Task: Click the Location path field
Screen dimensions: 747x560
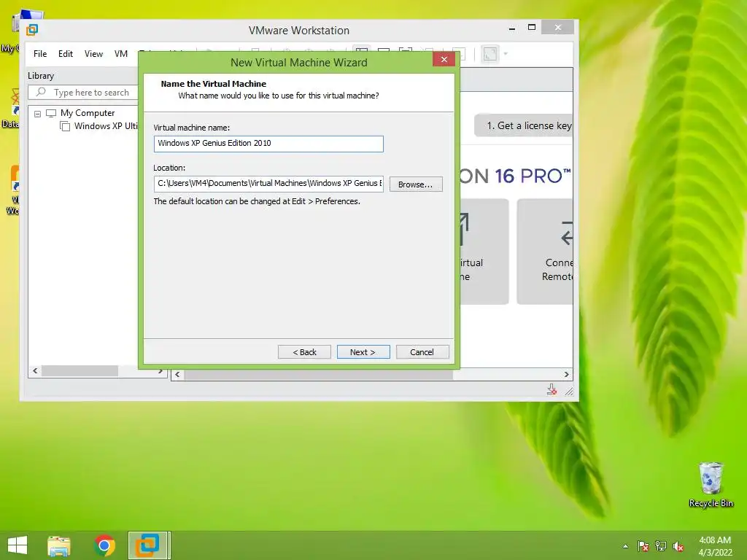Action: coord(268,183)
